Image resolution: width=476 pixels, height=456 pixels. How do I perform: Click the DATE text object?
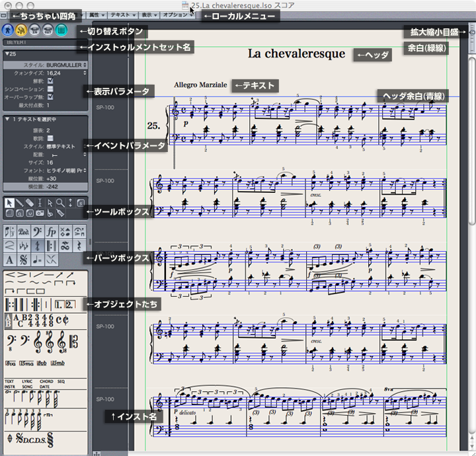pyautogui.click(x=45, y=387)
